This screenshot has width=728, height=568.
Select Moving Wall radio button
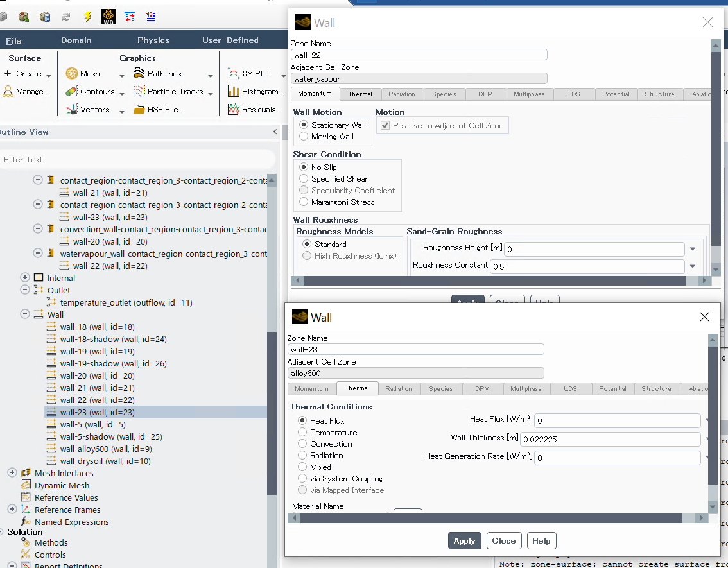point(304,137)
